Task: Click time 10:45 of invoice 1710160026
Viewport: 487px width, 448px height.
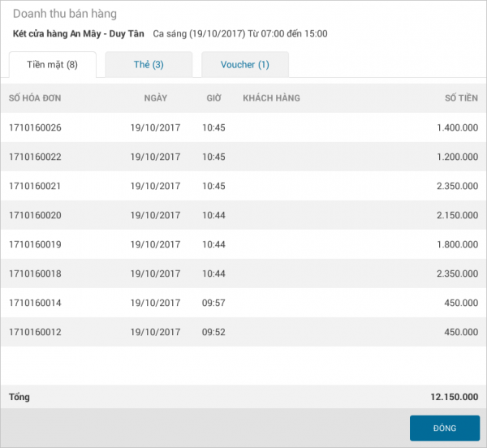Action: point(213,127)
